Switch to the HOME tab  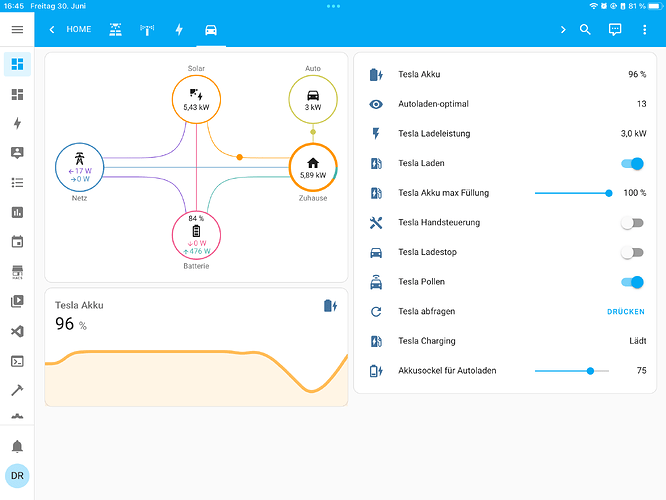tap(79, 29)
